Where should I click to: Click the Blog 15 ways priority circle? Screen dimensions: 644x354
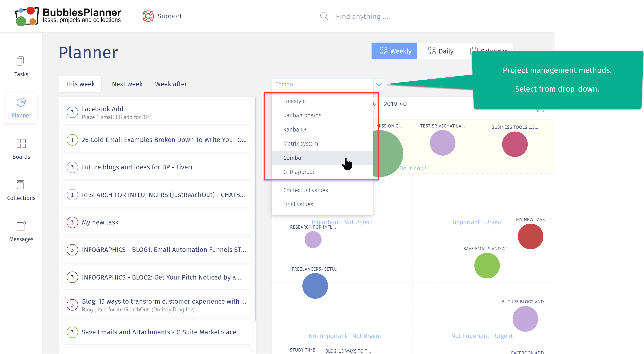72,305
